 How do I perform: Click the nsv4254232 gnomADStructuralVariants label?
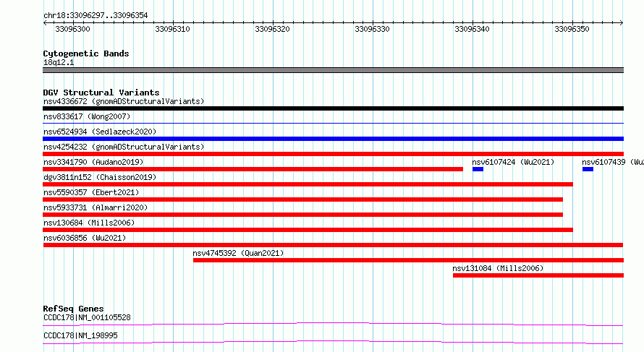pos(124,147)
